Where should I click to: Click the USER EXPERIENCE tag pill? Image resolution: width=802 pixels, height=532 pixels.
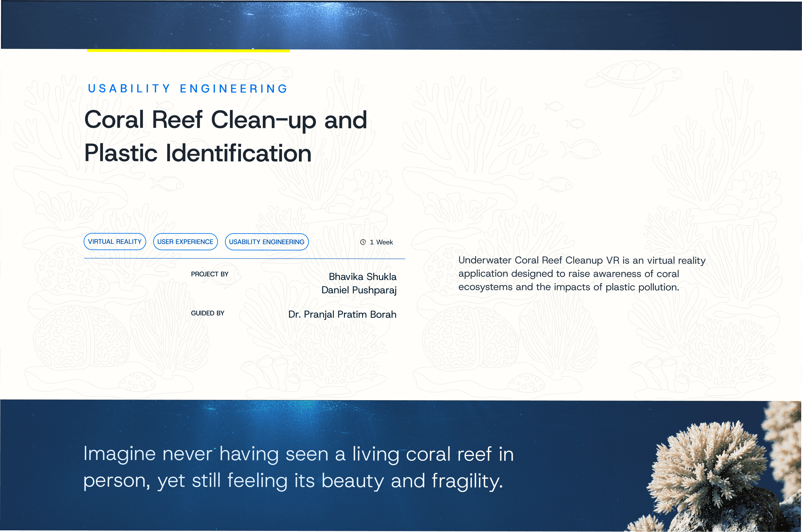click(x=185, y=242)
